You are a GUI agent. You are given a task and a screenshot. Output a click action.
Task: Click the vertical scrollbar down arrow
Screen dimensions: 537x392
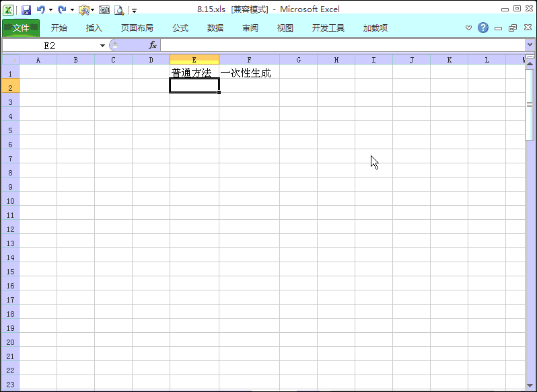pos(530,386)
